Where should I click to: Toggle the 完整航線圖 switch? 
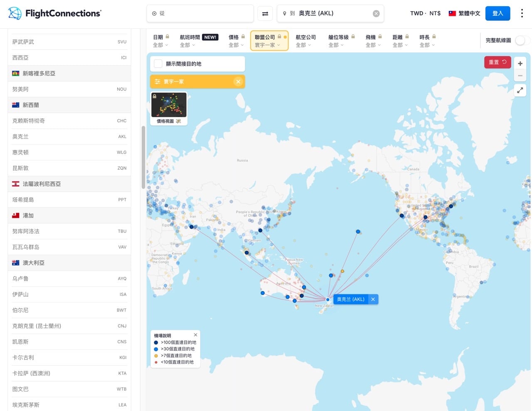522,40
